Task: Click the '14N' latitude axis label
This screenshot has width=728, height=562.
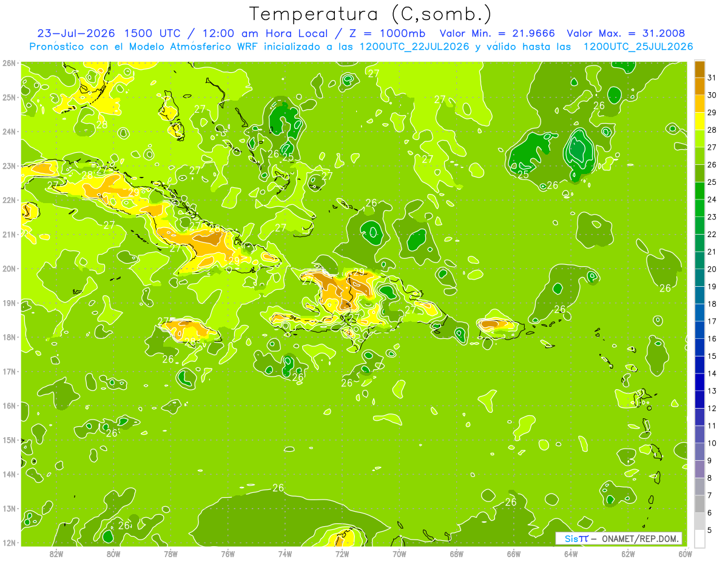Action: 10,474
